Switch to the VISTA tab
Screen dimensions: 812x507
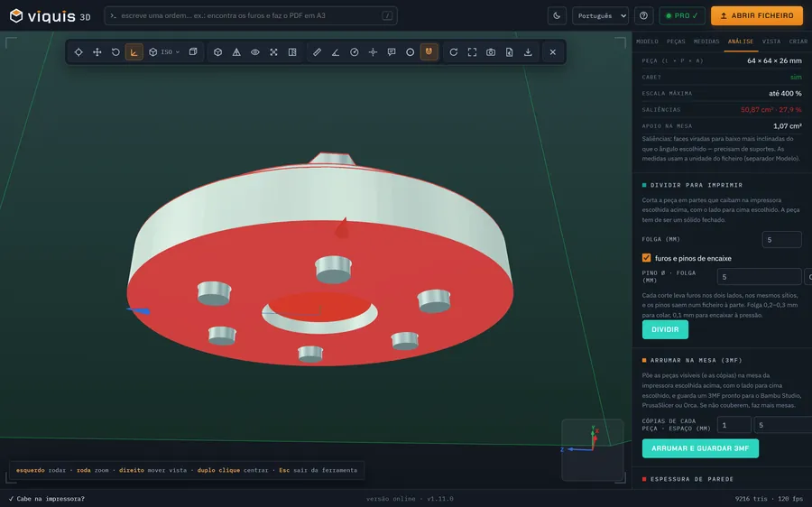click(771, 41)
